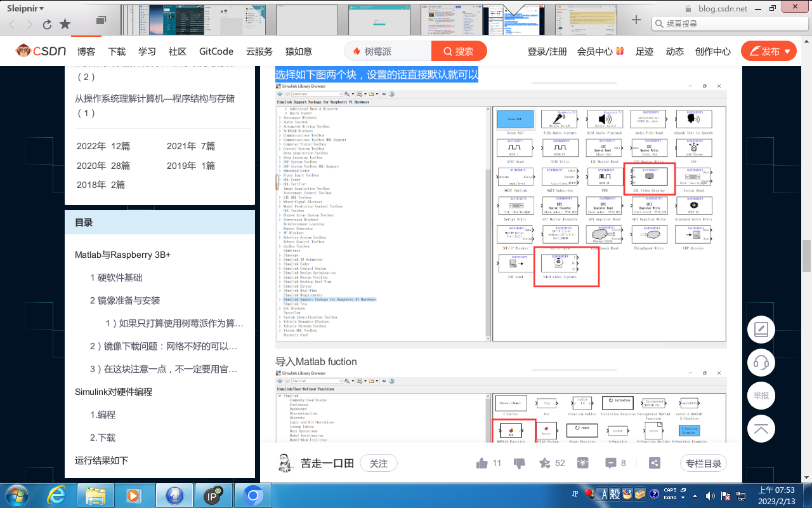Image resolution: width=812 pixels, height=508 pixels.
Task: Open article 从操作系统理解计算机—程序结构与存储（1）
Action: (155, 105)
